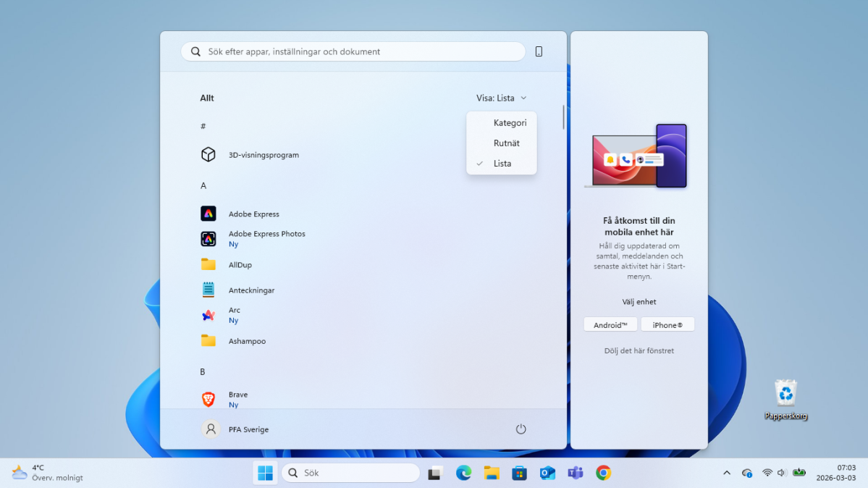Launch the Arc browser icon

[x=208, y=315]
